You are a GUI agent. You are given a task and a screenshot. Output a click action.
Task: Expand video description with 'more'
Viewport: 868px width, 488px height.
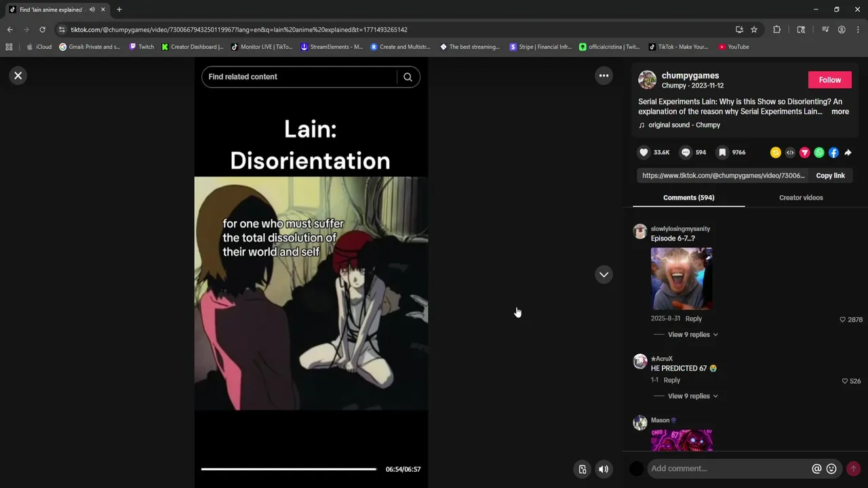point(840,112)
